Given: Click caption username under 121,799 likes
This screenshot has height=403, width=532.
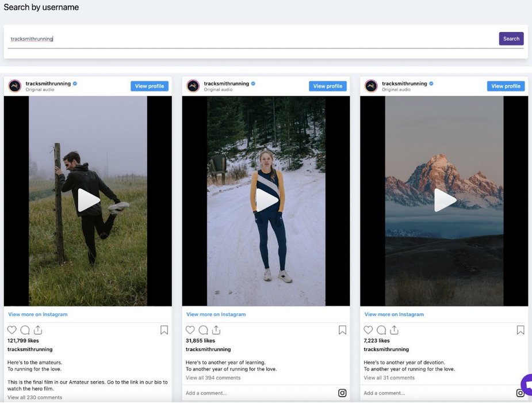Looking at the screenshot, I should 30,349.
